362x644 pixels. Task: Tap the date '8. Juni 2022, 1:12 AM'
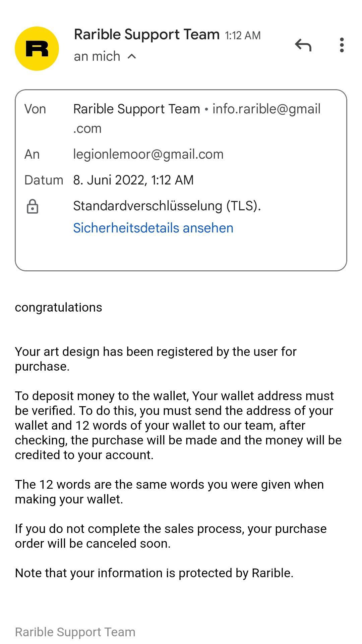(133, 180)
